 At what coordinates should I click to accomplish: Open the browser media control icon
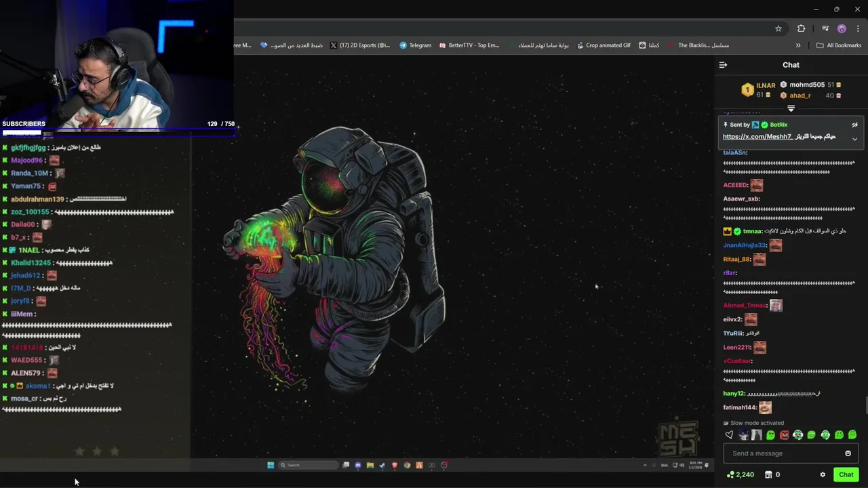(825, 28)
